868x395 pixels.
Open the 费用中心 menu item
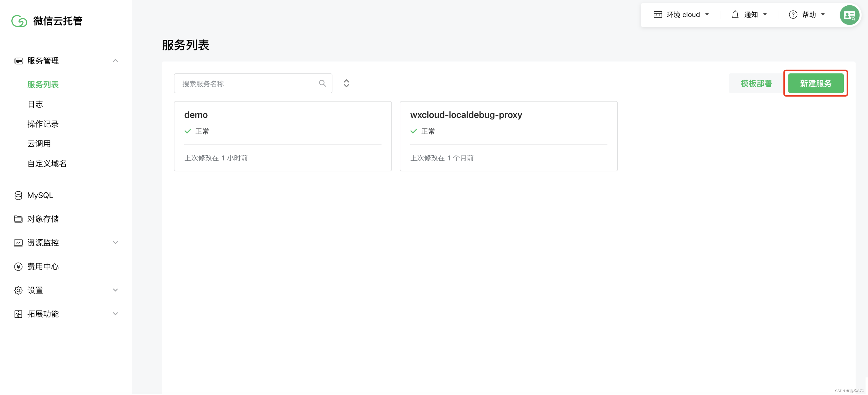(x=43, y=266)
